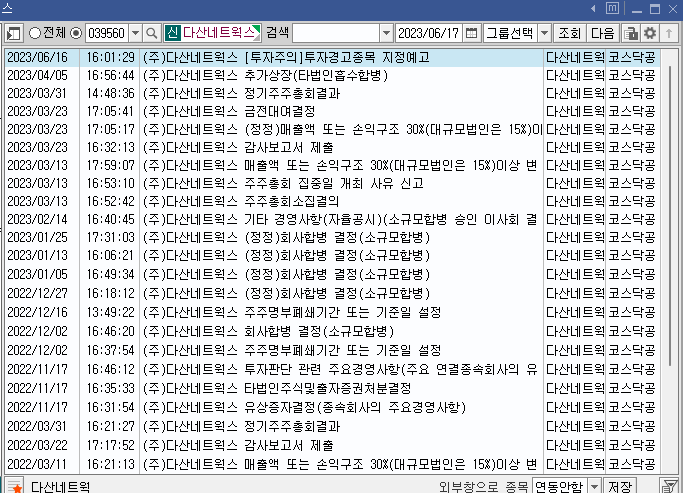Select the 2023/03/23 감사보고서 제출 row
The height and width of the screenshot is (493, 683).
coord(332,147)
